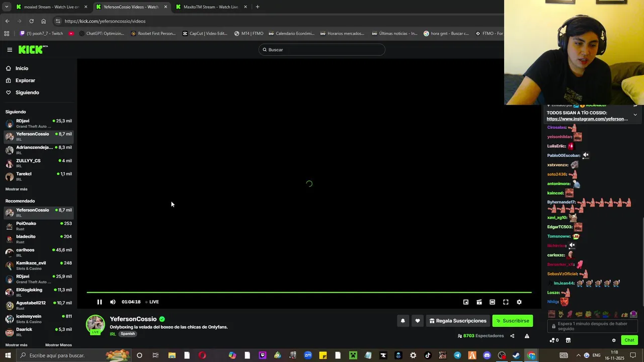This screenshot has height=362, width=644.
Task: Click the IRL category link
Action: [113, 334]
